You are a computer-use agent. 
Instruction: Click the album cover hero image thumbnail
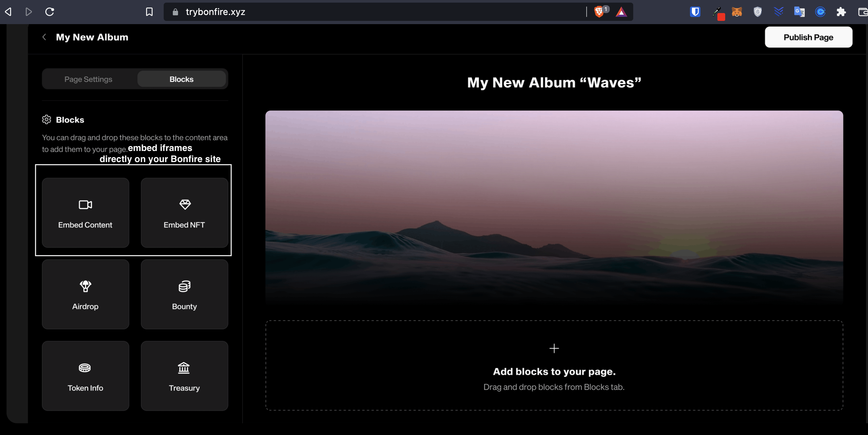tap(553, 205)
